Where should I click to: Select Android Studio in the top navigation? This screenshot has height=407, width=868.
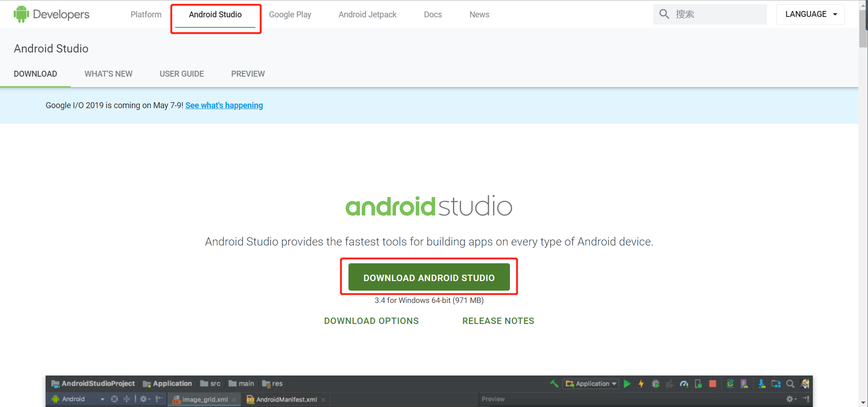point(215,15)
